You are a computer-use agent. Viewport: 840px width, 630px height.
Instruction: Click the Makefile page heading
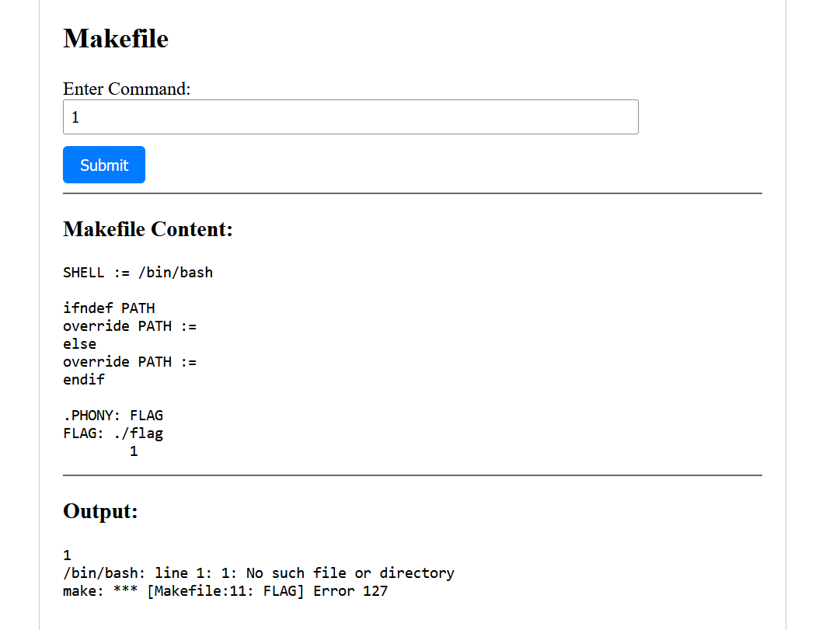pyautogui.click(x=116, y=38)
